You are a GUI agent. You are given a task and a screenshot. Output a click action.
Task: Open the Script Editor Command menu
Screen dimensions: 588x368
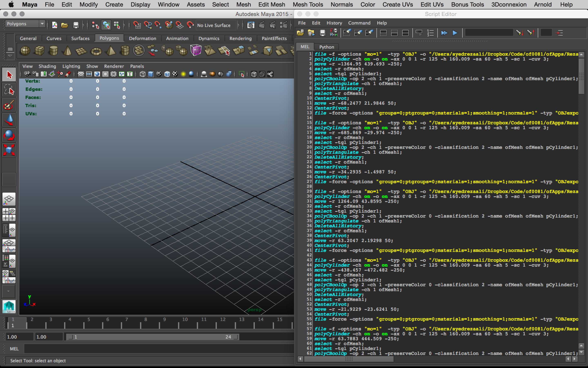coord(359,23)
